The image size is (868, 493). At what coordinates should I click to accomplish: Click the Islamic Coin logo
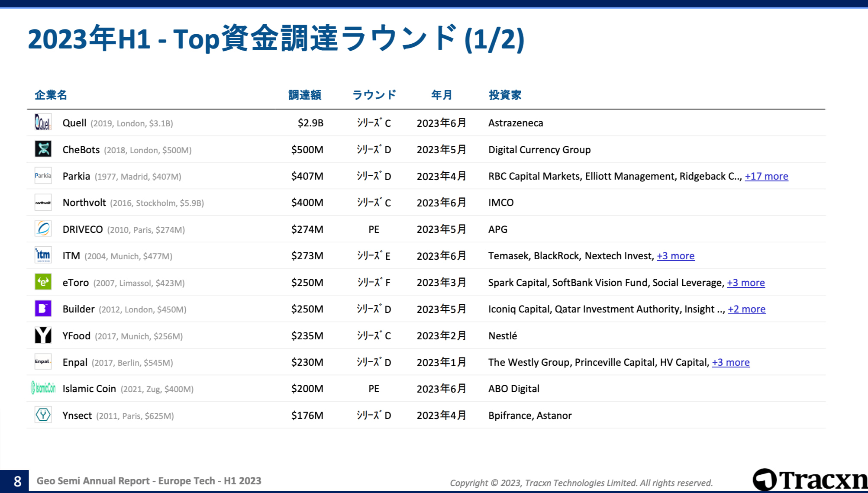[x=43, y=388]
